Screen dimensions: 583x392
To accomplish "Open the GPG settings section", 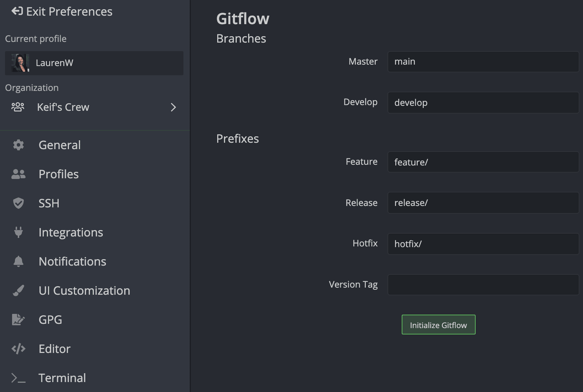I will (x=50, y=320).
